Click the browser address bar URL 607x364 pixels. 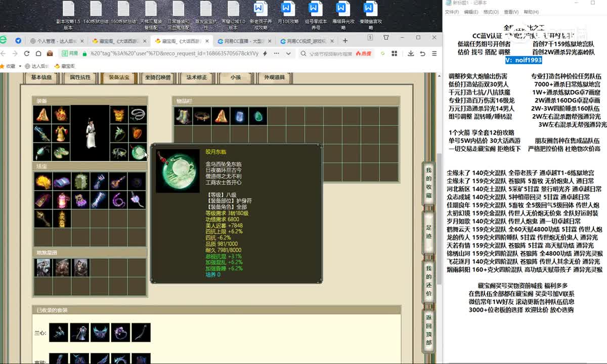pyautogui.click(x=175, y=53)
